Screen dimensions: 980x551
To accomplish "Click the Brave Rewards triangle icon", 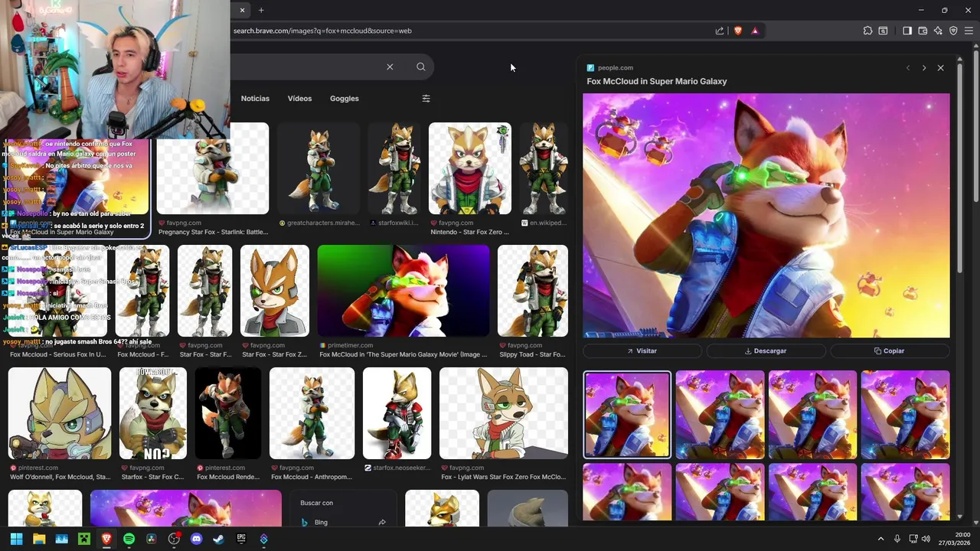I will [x=755, y=31].
